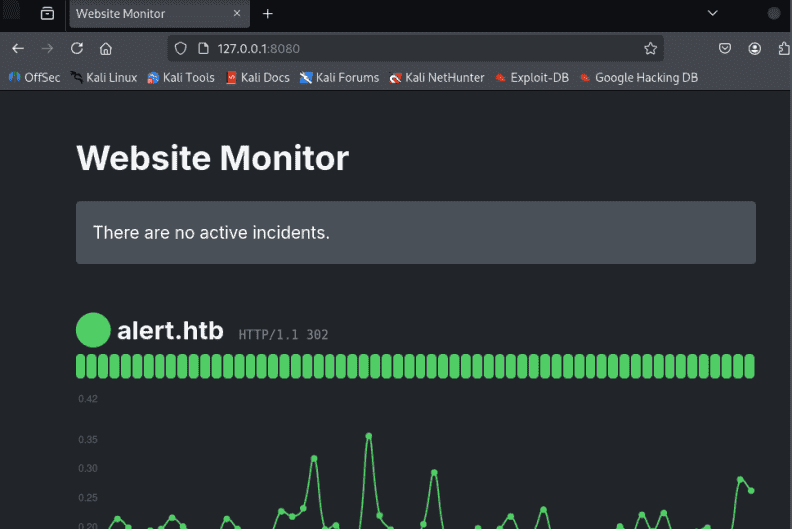Open the Kali Tools bookmark
The image size is (792, 529).
(x=181, y=77)
